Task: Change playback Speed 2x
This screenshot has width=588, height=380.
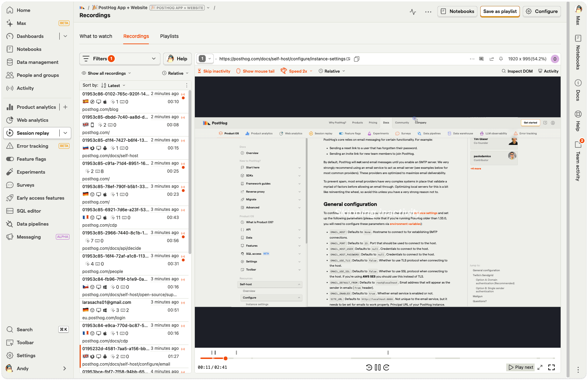Action: [297, 71]
